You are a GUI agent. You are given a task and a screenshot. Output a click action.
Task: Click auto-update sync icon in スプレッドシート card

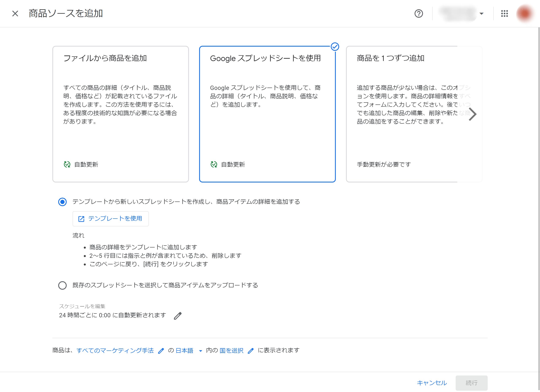click(214, 164)
